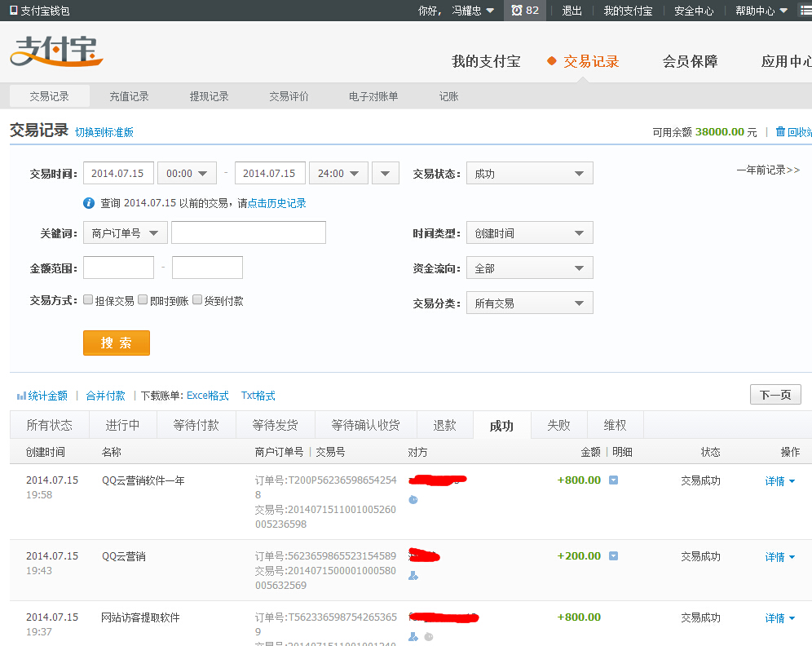Open the end time 24:00 dropdown
This screenshot has width=812, height=646.
[338, 173]
